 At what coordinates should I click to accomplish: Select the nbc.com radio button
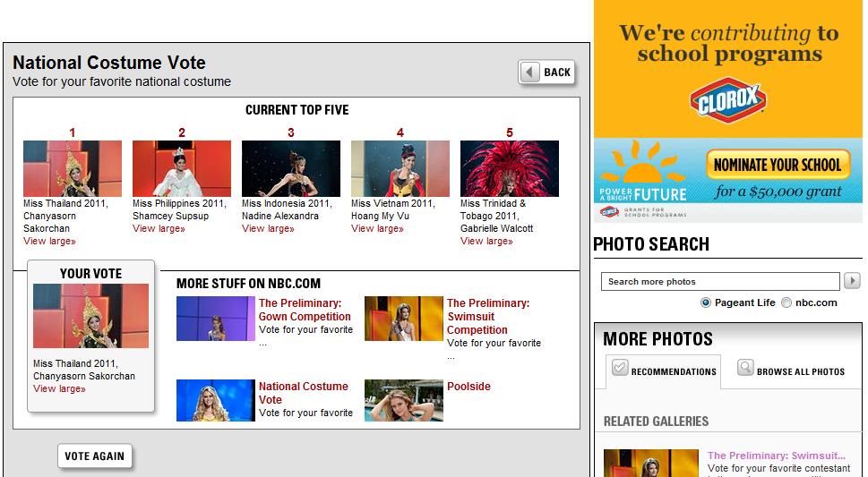(786, 302)
